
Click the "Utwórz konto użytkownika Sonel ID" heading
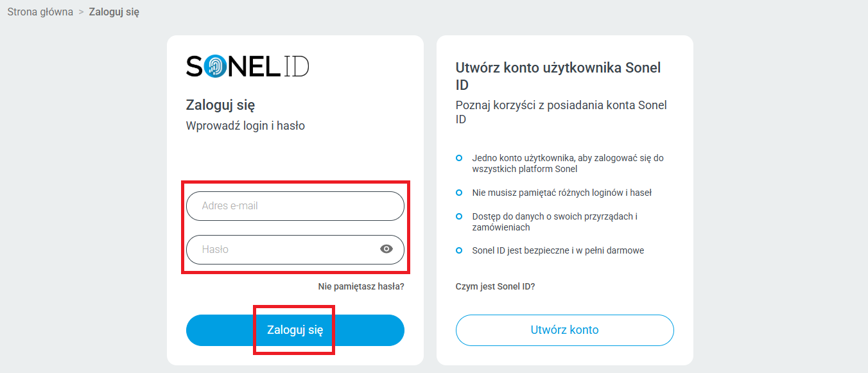click(x=558, y=76)
